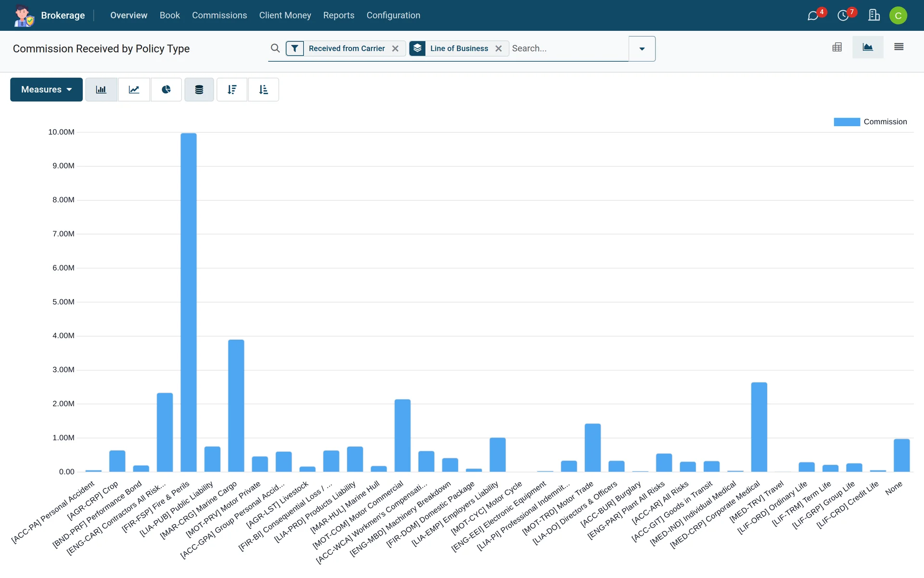The image size is (924, 578).
Task: Open the Reports menu
Action: pyautogui.click(x=339, y=15)
